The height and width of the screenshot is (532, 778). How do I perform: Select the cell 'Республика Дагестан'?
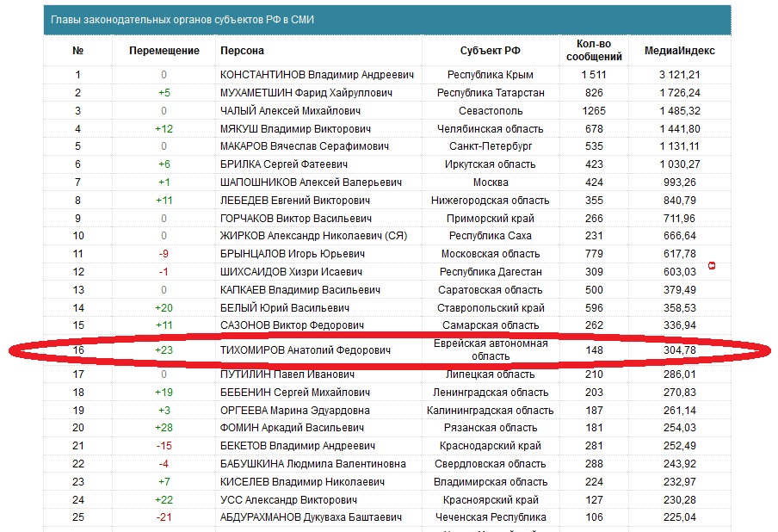[x=491, y=272]
